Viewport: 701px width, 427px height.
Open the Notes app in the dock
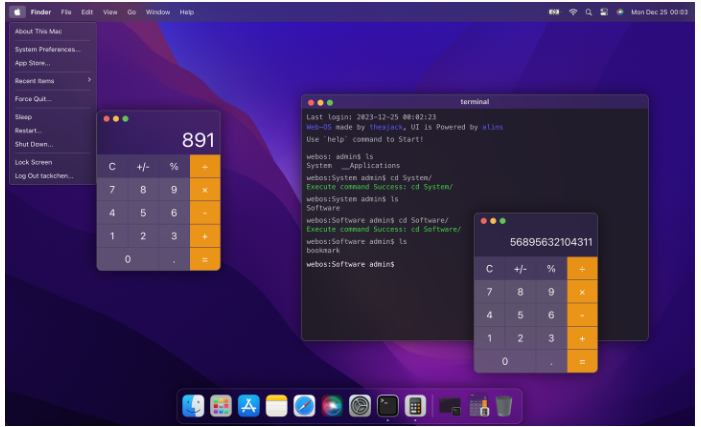[277, 405]
